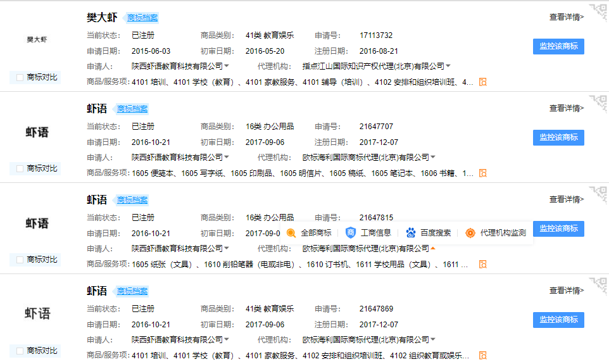Open goods details icon for 樊大虾 row
609x364 pixels.
(x=483, y=82)
